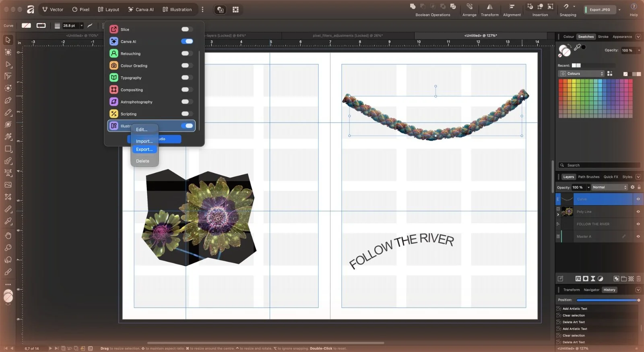The width and height of the screenshot is (644, 352).
Task: Click the eyedropper colour picker icon
Action: (x=577, y=47)
